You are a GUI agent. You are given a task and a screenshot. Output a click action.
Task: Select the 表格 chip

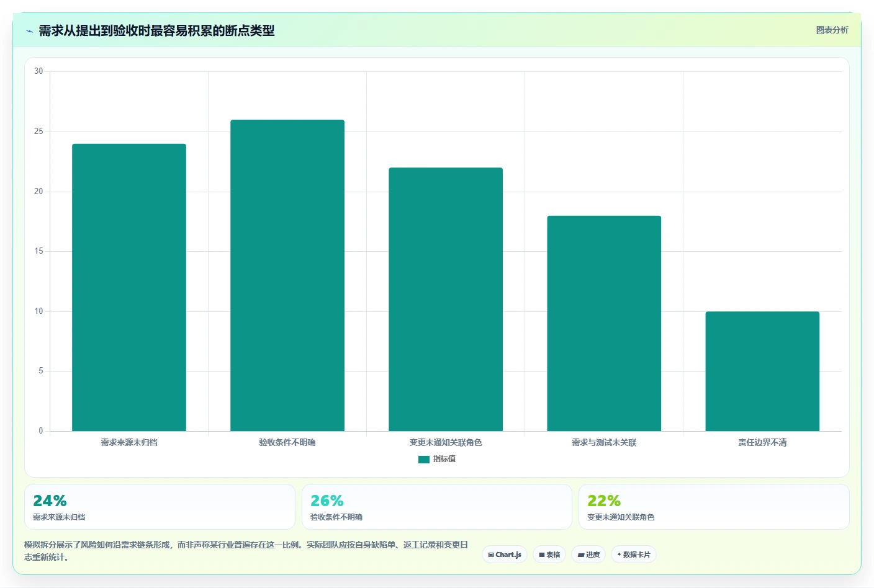point(549,555)
